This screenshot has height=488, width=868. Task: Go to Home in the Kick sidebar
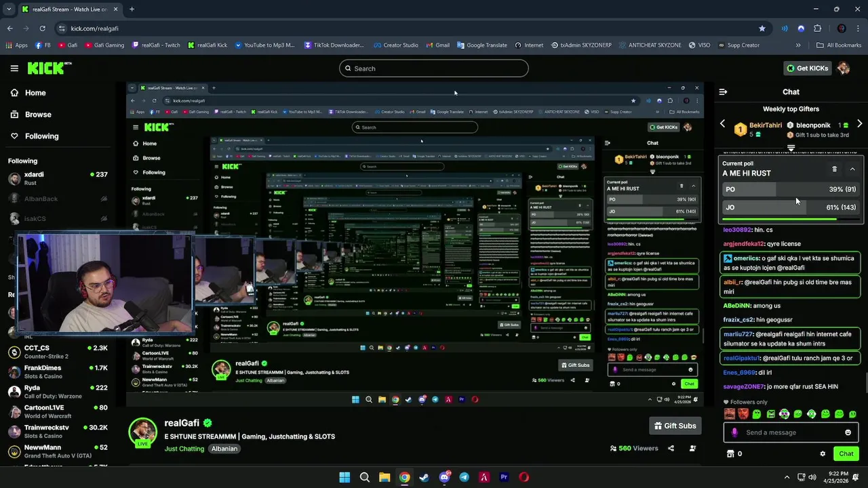[x=35, y=93]
